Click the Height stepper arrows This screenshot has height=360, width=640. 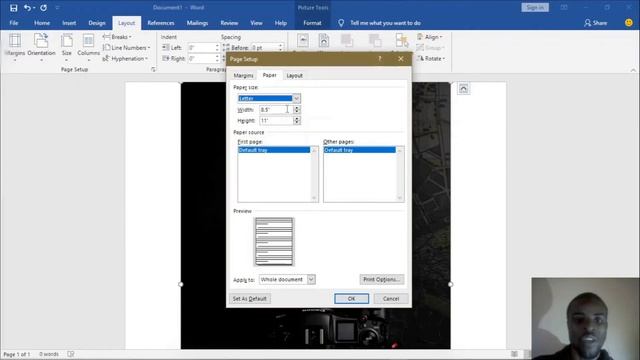297,121
